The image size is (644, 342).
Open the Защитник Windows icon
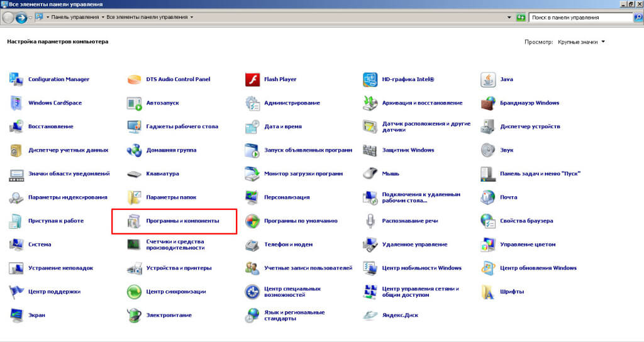pyautogui.click(x=370, y=150)
